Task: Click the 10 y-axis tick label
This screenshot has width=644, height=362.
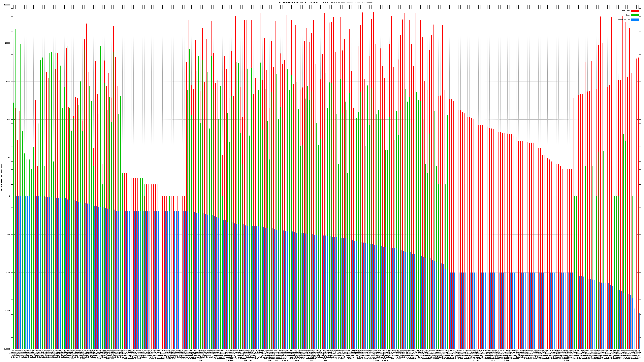Action: point(9,158)
